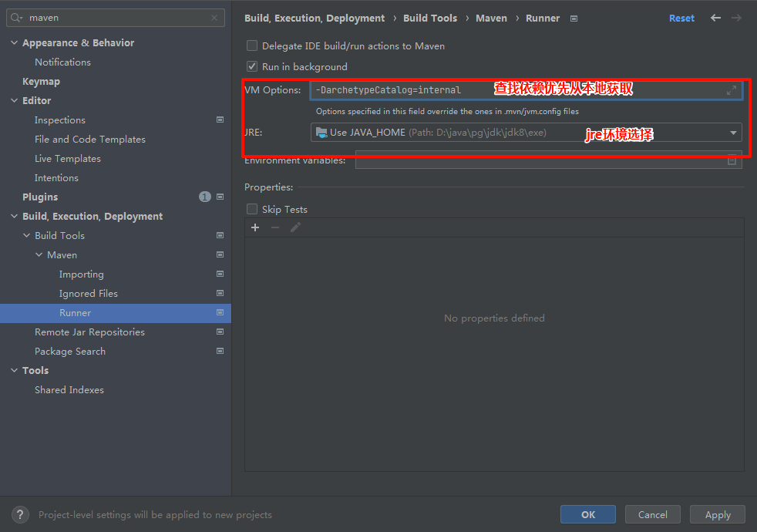
Task: Click project-level icon next to Ignored Files
Action: click(220, 294)
